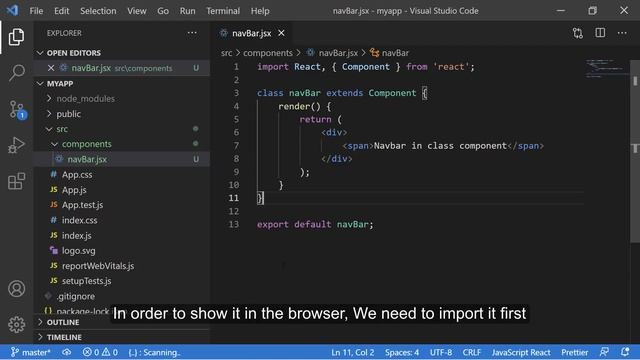Screen dimensions: 640x360
Task: Click Scanning status item in status bar
Action: (x=154, y=352)
